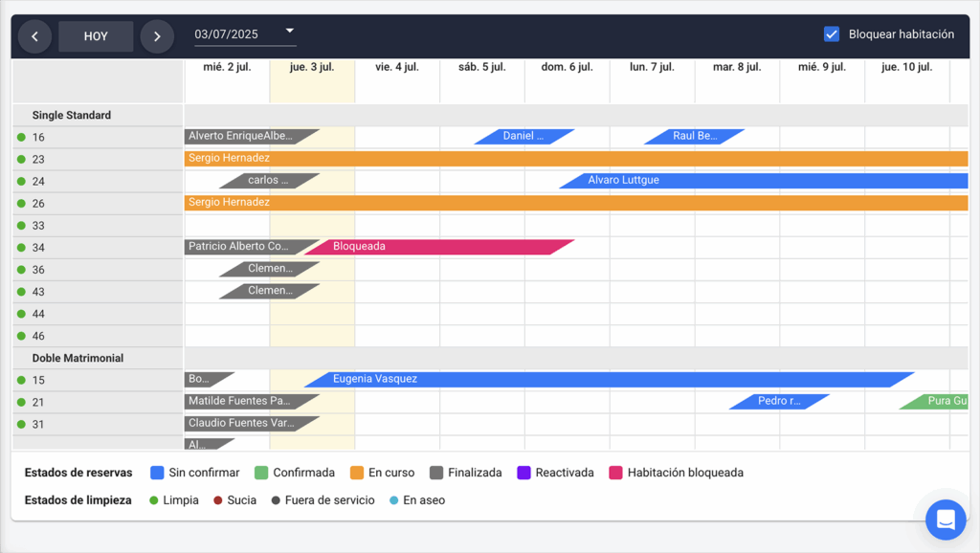Jump to today with HOY button

point(96,36)
